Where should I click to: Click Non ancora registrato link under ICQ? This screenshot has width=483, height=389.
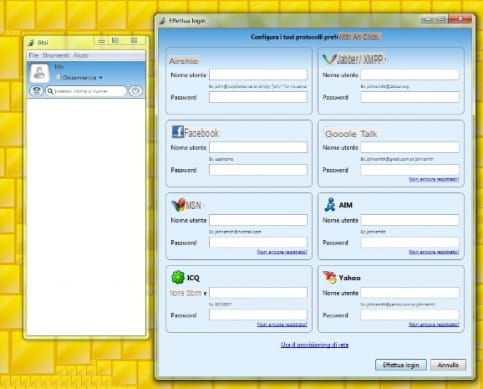click(x=282, y=325)
